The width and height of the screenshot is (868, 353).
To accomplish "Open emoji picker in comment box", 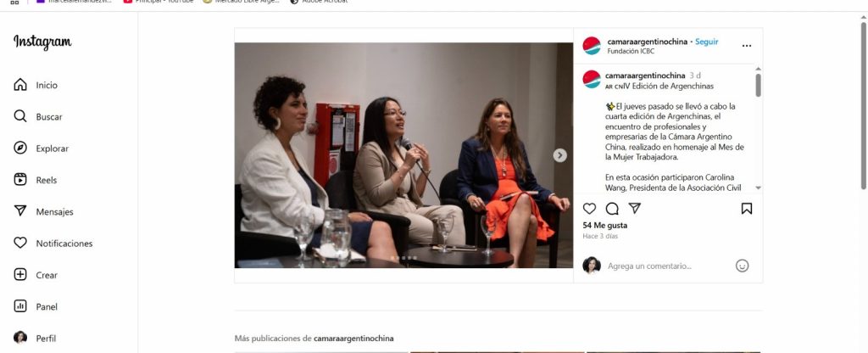I will point(742,266).
